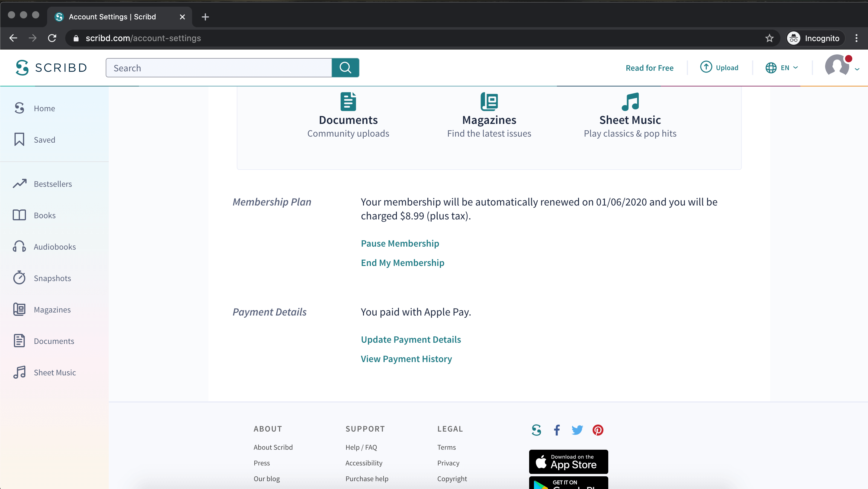Open the Pinterest icon in footer
The image size is (868, 489).
(598, 430)
